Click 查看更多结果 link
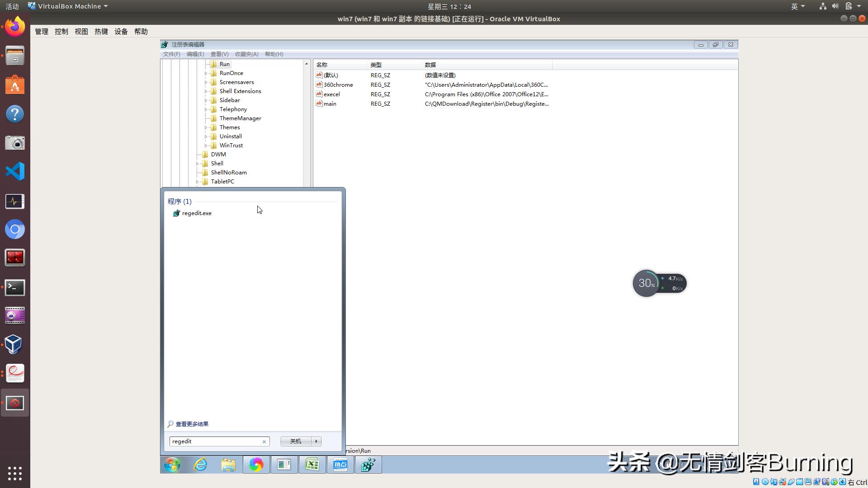This screenshot has width=868, height=488. (192, 424)
